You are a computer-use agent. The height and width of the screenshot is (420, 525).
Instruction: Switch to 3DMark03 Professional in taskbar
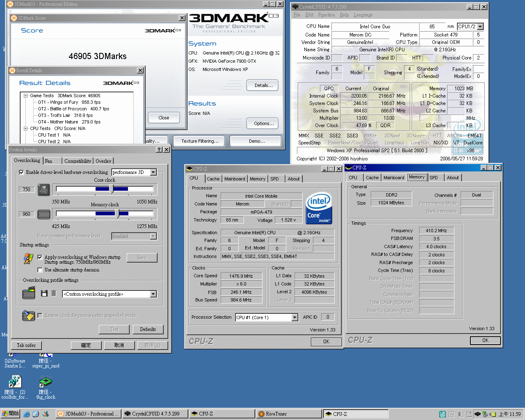(89, 414)
